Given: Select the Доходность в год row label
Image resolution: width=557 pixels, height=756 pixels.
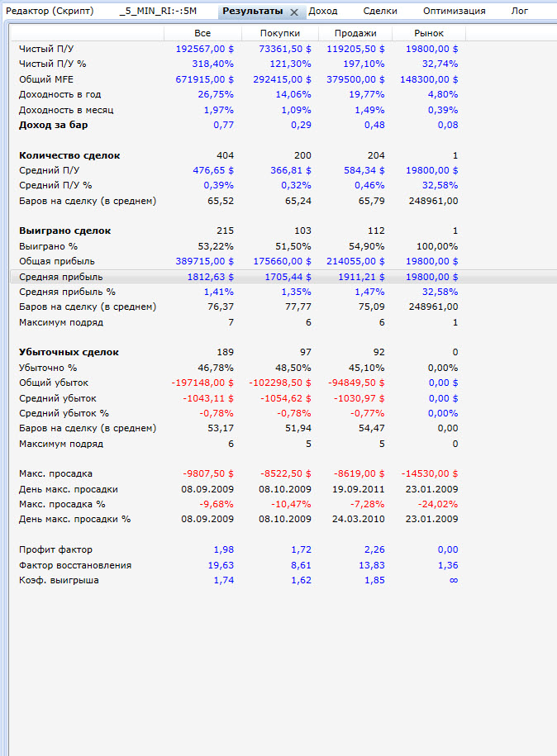Looking at the screenshot, I should 60,94.
